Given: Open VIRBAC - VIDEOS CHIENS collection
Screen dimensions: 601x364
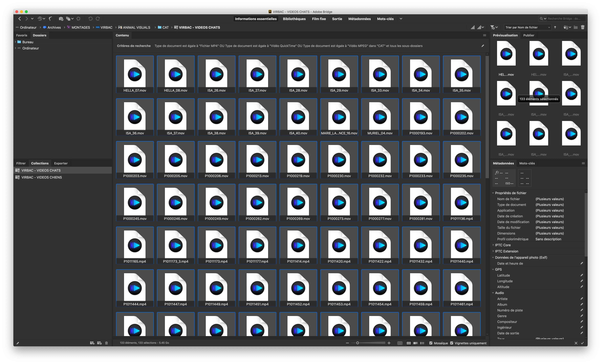Looking at the screenshot, I should coord(41,177).
